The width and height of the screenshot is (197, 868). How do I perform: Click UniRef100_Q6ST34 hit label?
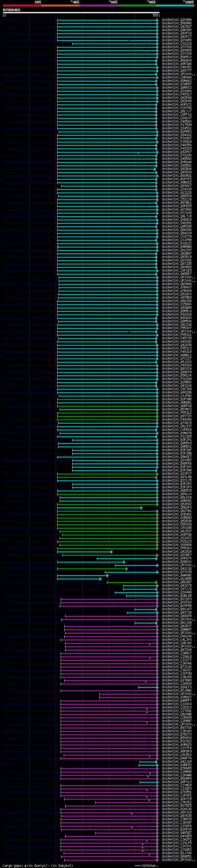(x=177, y=612)
